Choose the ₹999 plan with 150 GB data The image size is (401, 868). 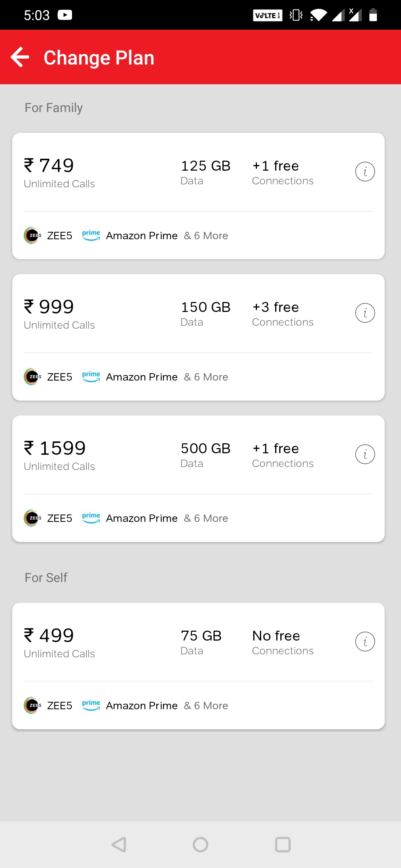(x=49, y=307)
